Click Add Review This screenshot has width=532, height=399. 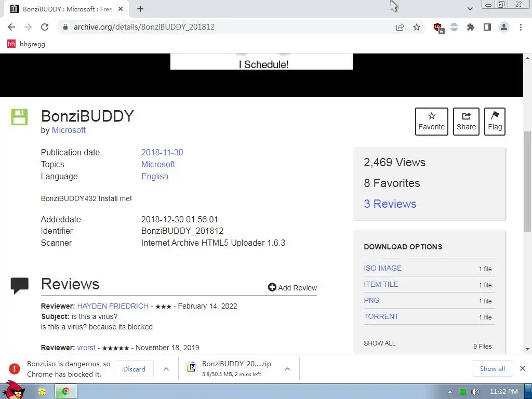(292, 287)
